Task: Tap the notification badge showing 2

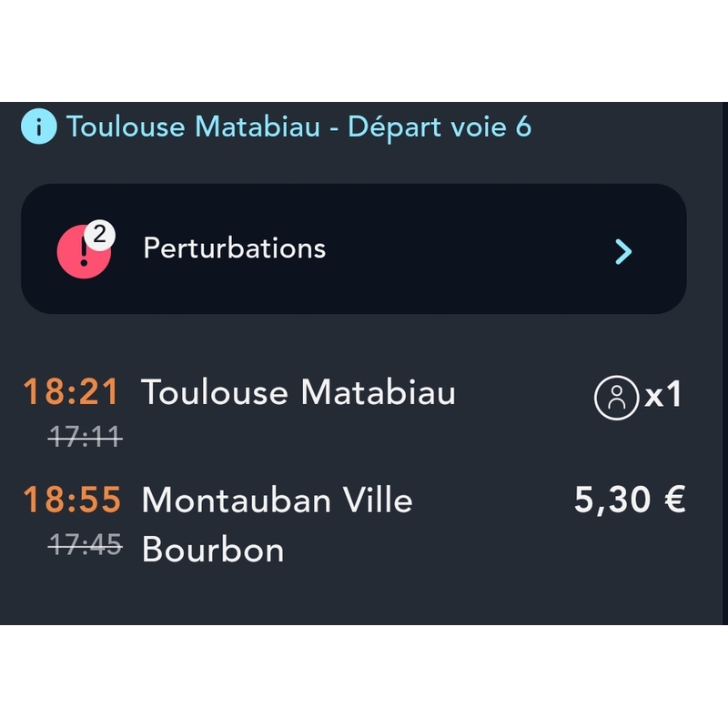Action: (99, 235)
